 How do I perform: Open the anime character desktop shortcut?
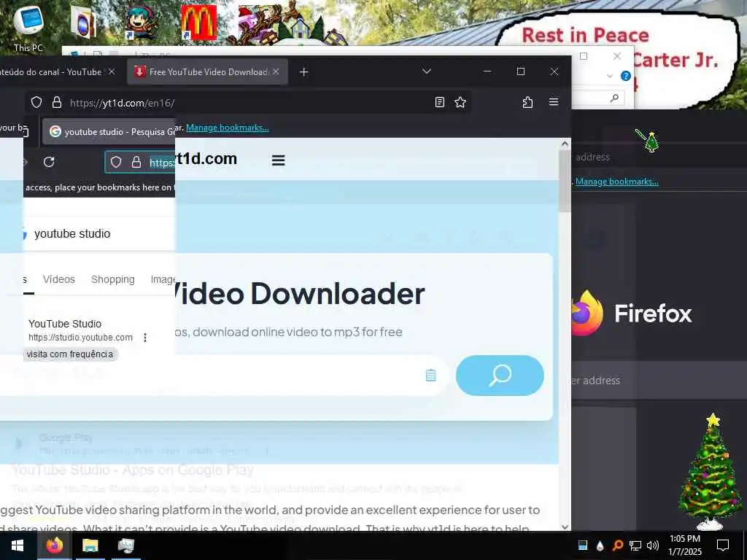(x=142, y=22)
